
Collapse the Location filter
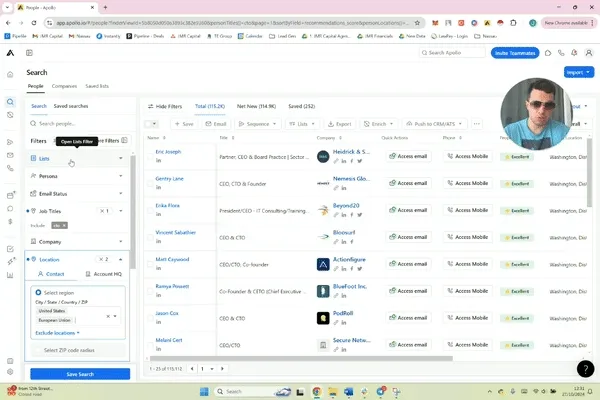[x=121, y=260]
